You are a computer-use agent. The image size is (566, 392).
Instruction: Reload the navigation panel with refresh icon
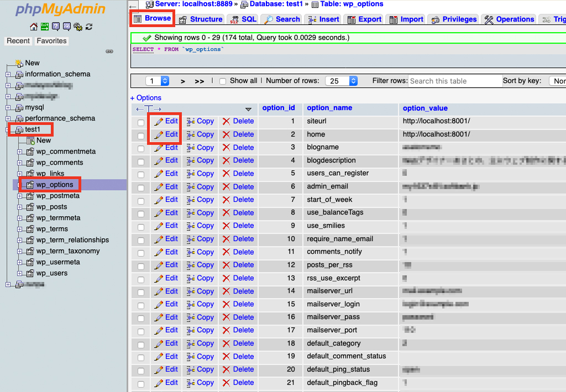coord(89,27)
